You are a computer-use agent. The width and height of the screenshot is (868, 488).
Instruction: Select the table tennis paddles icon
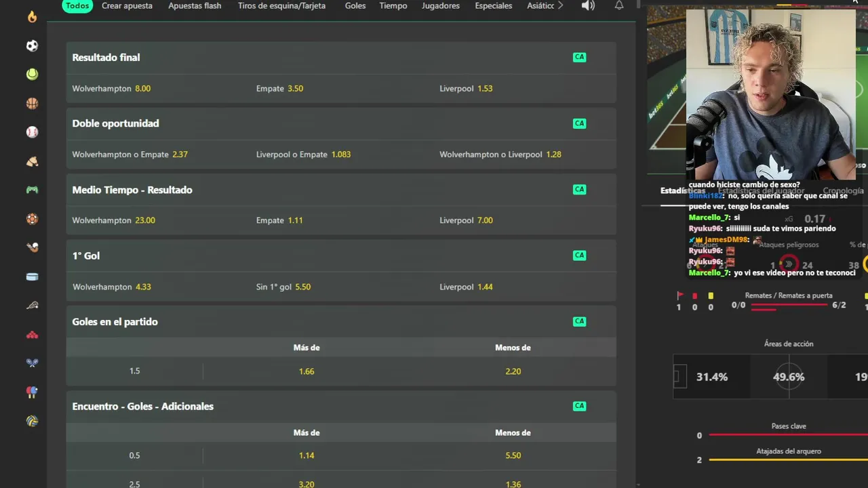click(32, 392)
